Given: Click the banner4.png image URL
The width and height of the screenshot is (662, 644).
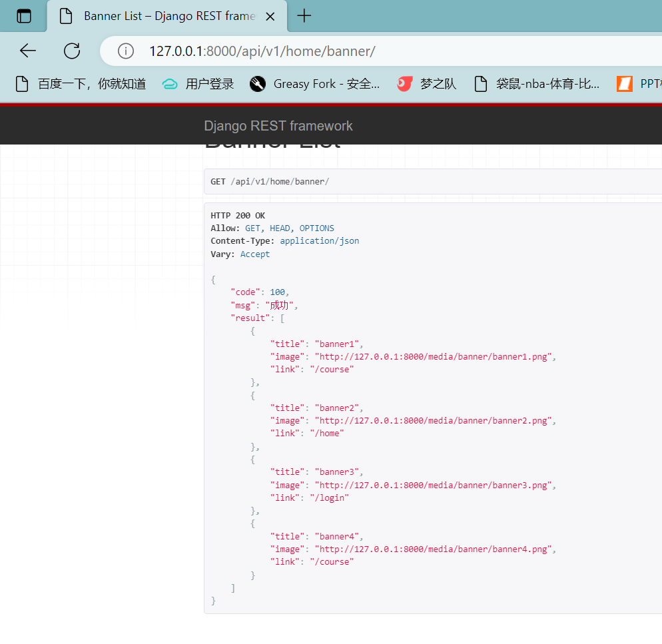Looking at the screenshot, I should pos(434,549).
